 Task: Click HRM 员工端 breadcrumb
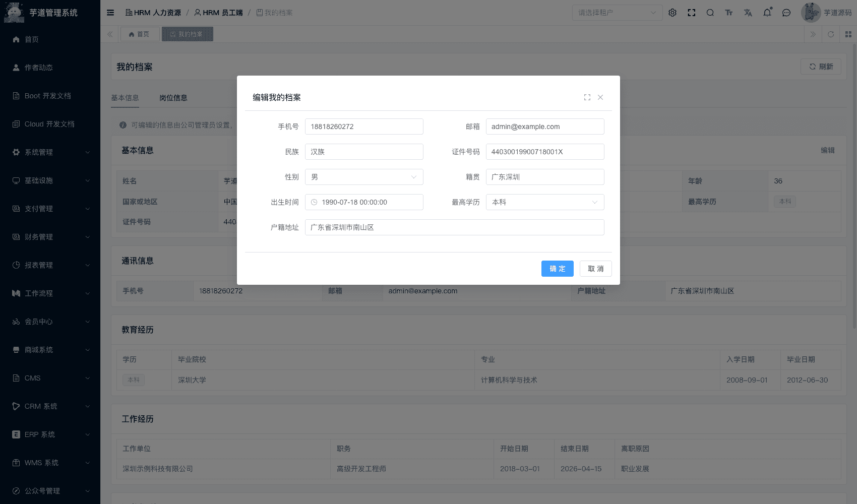coord(219,13)
